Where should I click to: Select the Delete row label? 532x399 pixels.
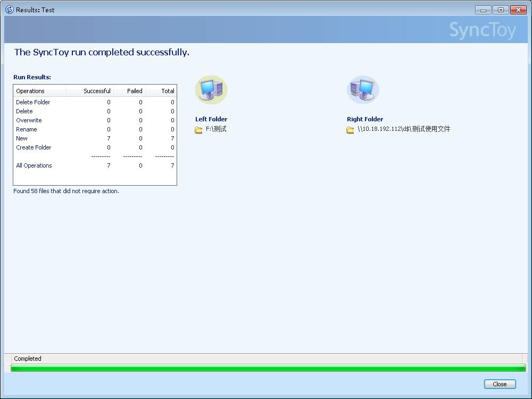[x=24, y=111]
